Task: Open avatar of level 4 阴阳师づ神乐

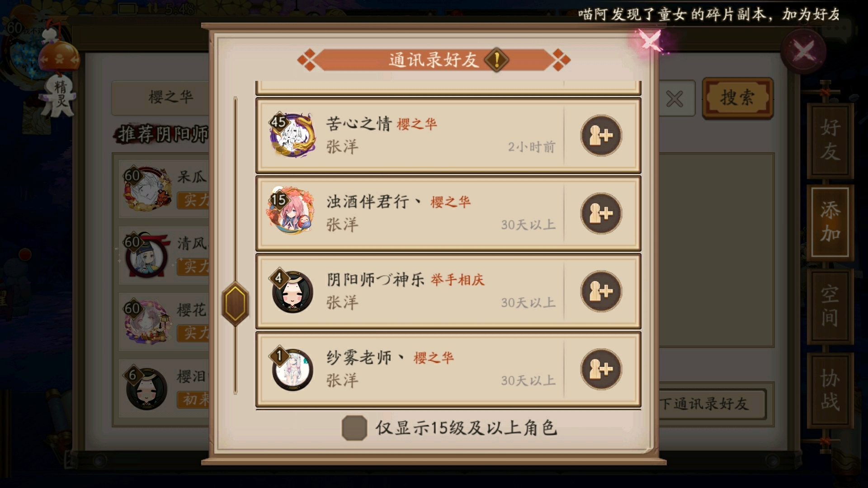Action: pyautogui.click(x=292, y=291)
